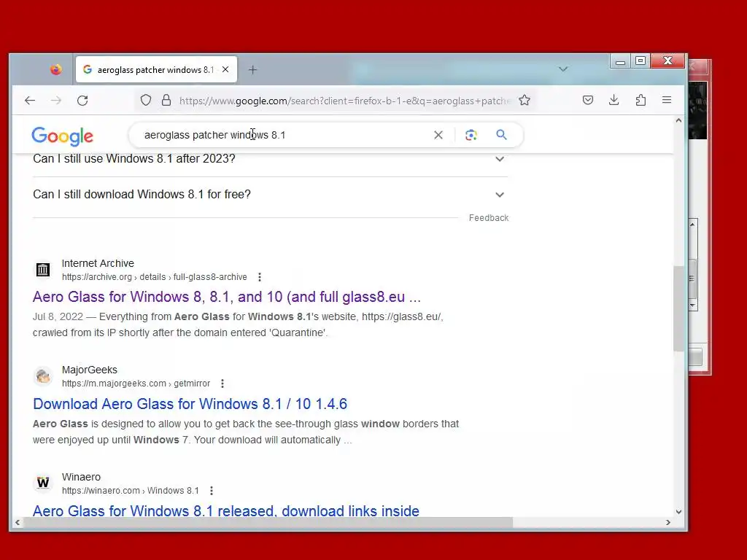Open the Extensions puzzle icon
Viewport: 747px width, 560px height.
coord(640,100)
